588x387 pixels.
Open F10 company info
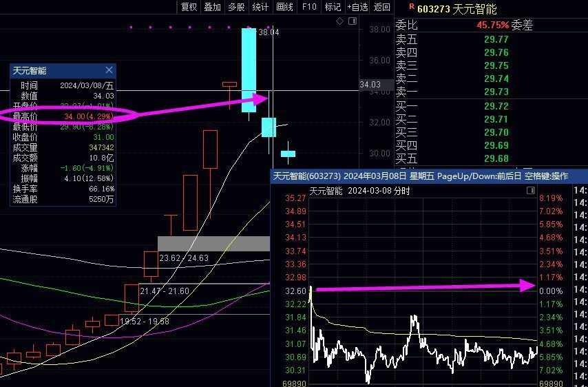click(x=308, y=7)
